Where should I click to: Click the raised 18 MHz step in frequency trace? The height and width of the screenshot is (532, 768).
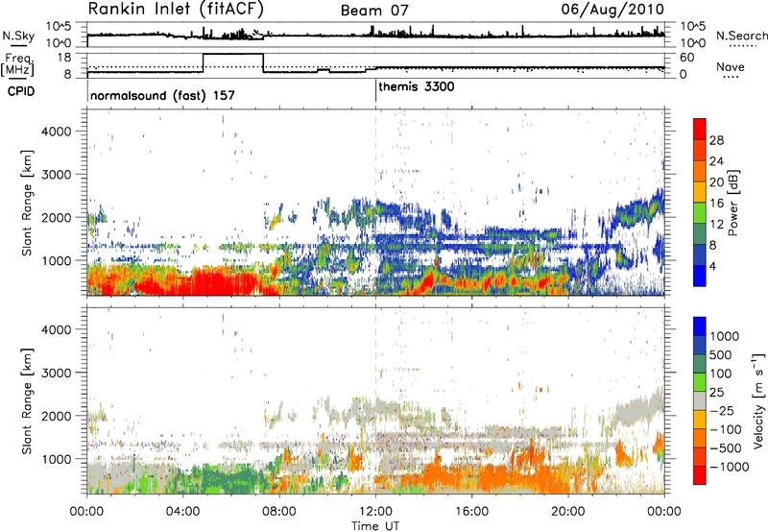[x=233, y=54]
